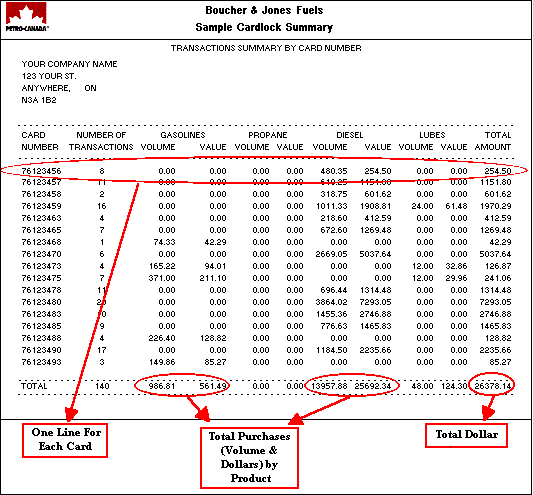The image size is (533, 495).
Task: Select YOUR COMPANY NAME address line
Action: click(69, 64)
